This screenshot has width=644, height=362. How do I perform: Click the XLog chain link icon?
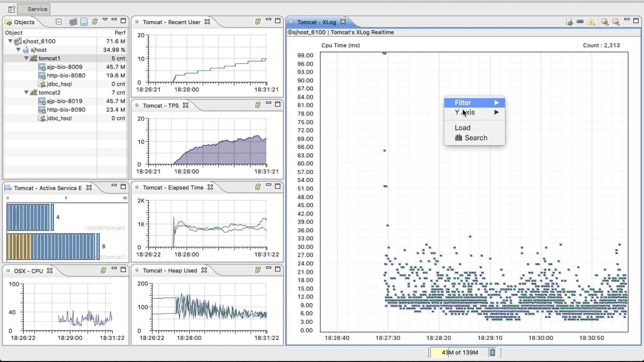tap(580, 22)
